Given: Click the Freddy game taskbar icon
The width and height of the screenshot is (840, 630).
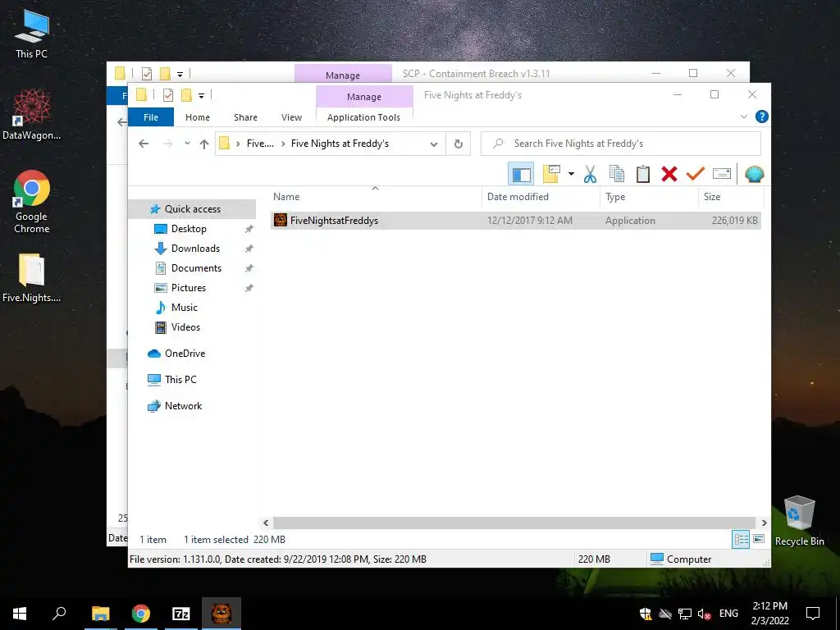Looking at the screenshot, I should click(x=221, y=614).
